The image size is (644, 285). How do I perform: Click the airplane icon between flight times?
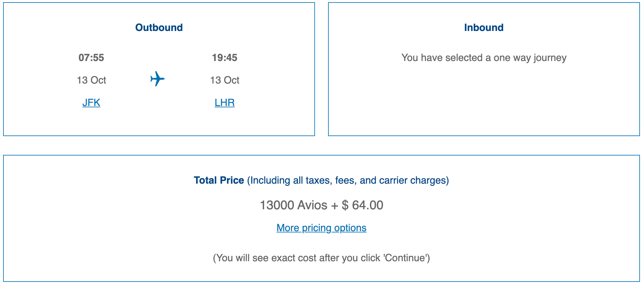(x=157, y=79)
